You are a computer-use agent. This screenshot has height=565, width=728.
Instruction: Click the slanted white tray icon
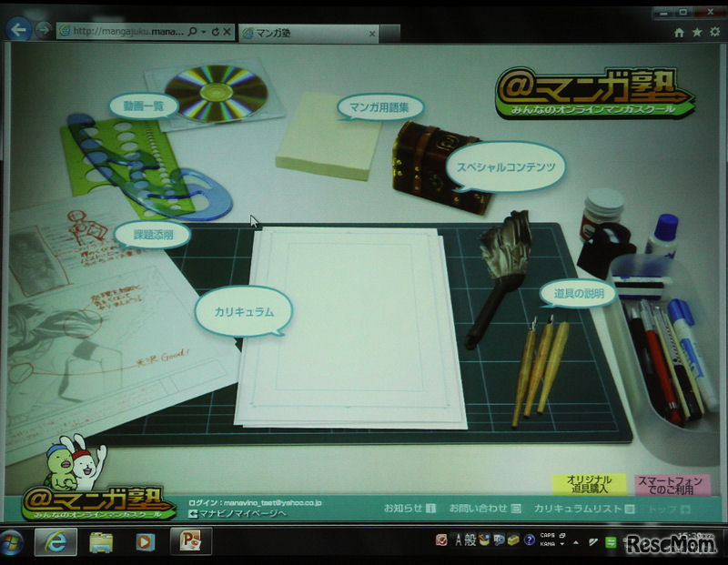(593, 541)
